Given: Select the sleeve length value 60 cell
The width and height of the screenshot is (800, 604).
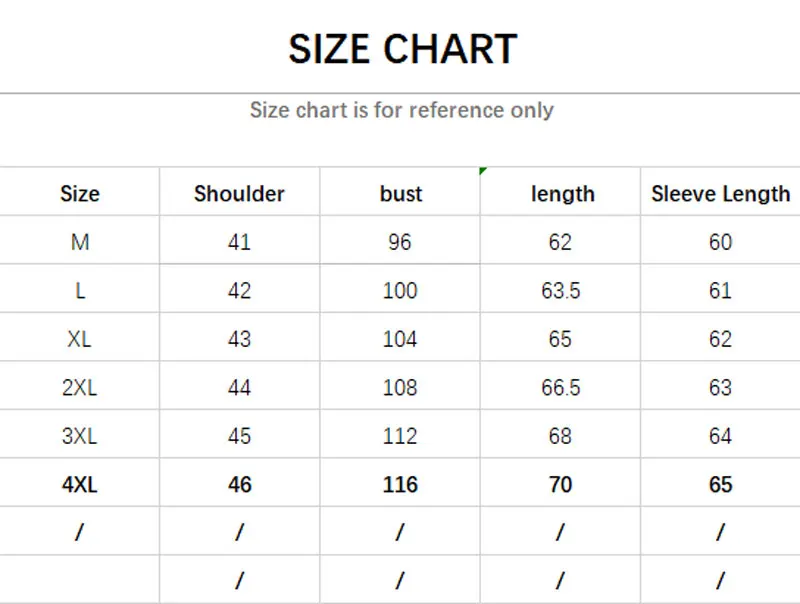Looking at the screenshot, I should pyautogui.click(x=720, y=243).
